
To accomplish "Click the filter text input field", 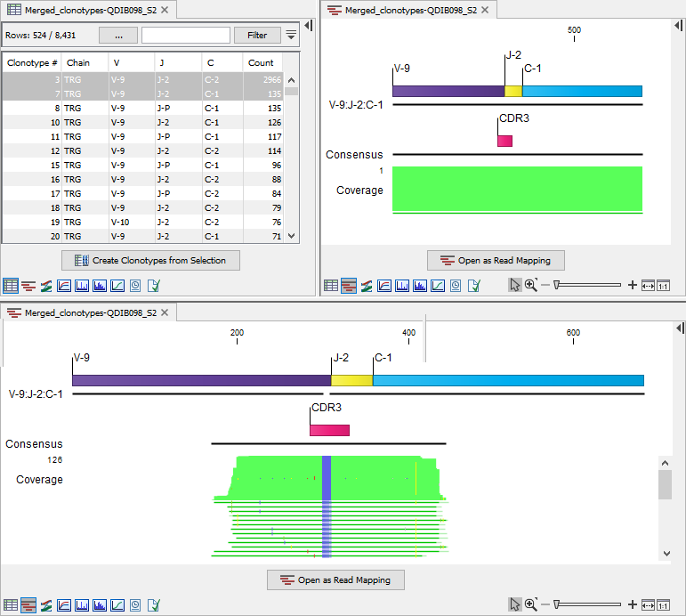I will coord(184,36).
